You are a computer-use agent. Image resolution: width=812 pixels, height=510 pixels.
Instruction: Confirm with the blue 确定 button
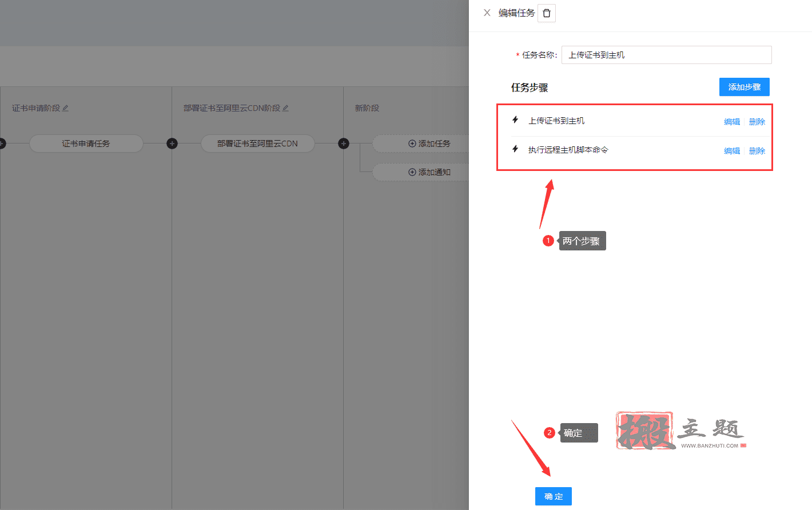pyautogui.click(x=554, y=496)
